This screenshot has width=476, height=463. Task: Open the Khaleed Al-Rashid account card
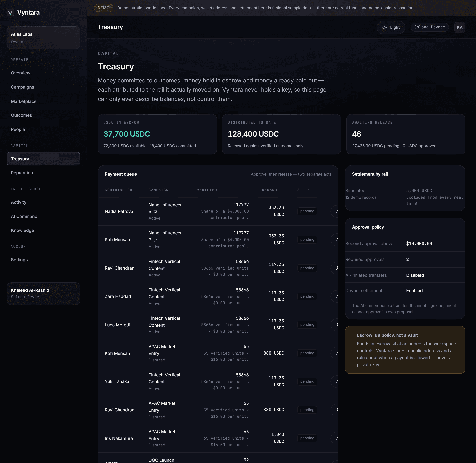tap(43, 294)
